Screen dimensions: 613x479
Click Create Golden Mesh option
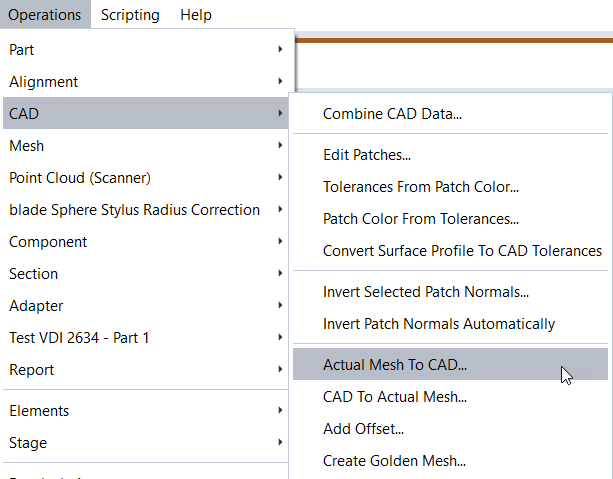tap(394, 461)
